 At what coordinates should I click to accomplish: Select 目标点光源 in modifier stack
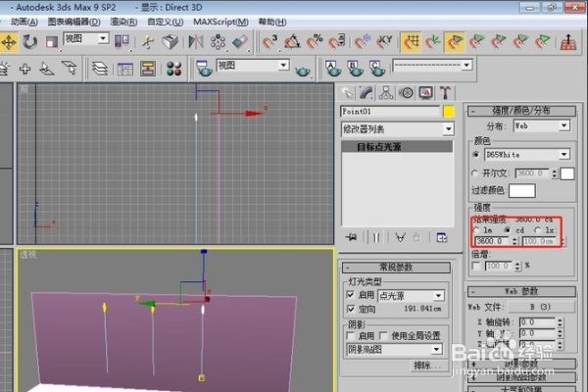tap(397, 147)
